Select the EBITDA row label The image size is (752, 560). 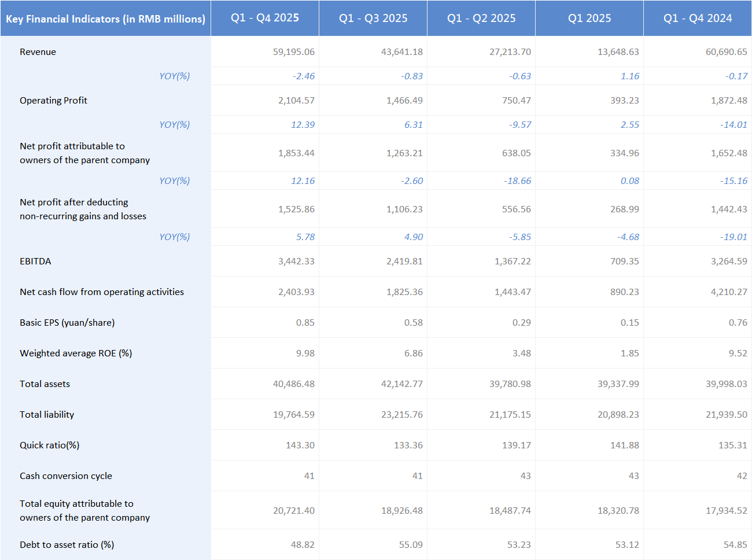pyautogui.click(x=35, y=261)
